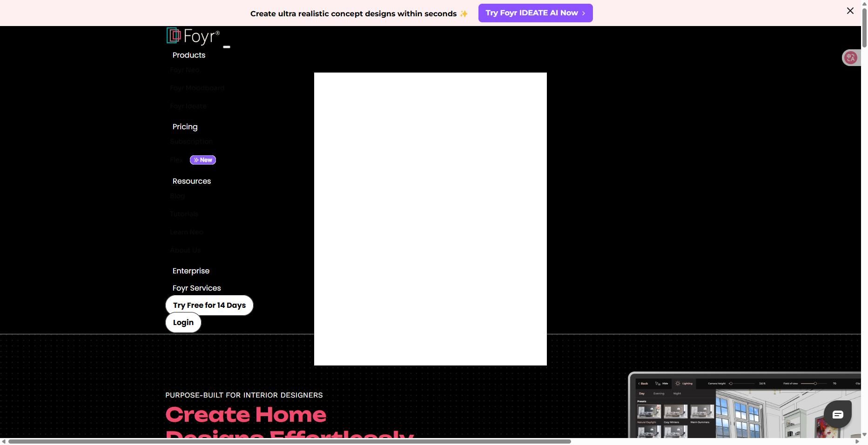Expand the Products menu

pyautogui.click(x=188, y=55)
